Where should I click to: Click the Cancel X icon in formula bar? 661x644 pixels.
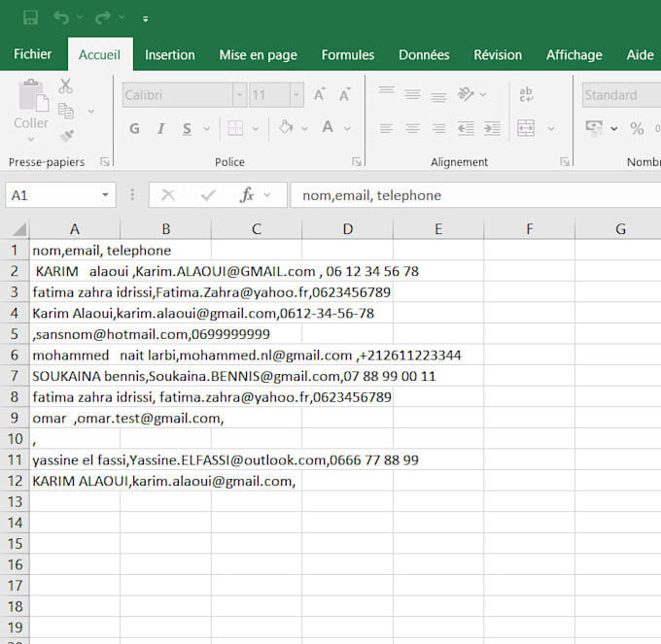coord(168,195)
